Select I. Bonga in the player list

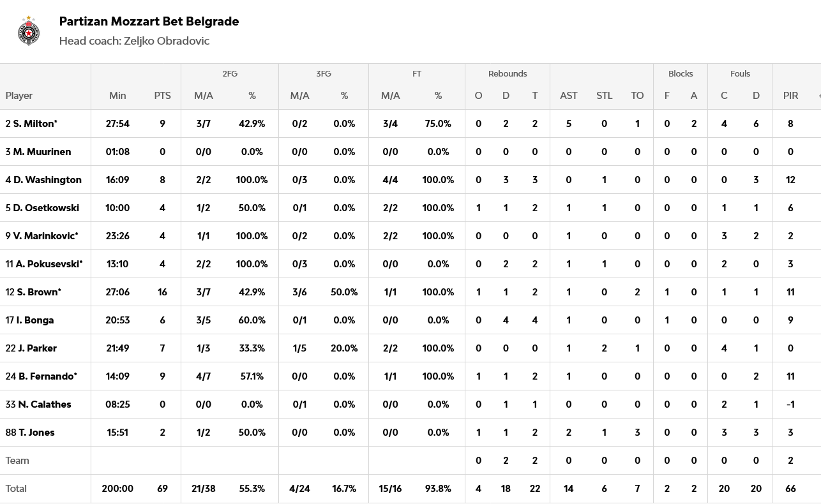(35, 320)
